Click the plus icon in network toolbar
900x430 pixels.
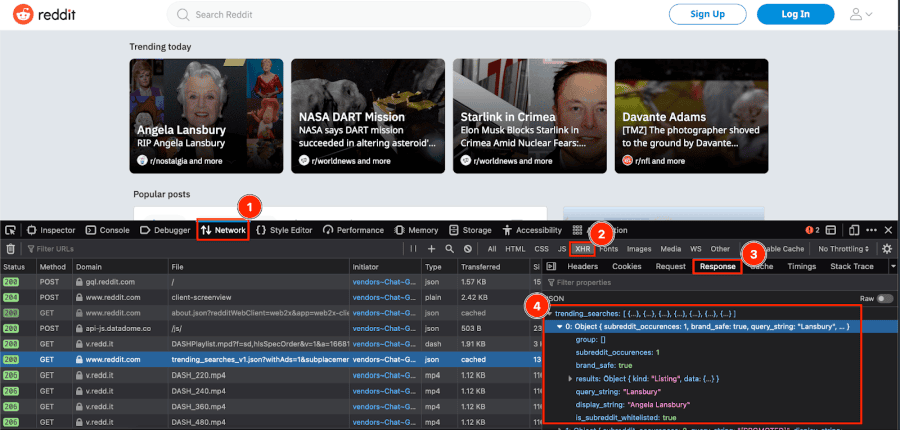point(432,249)
